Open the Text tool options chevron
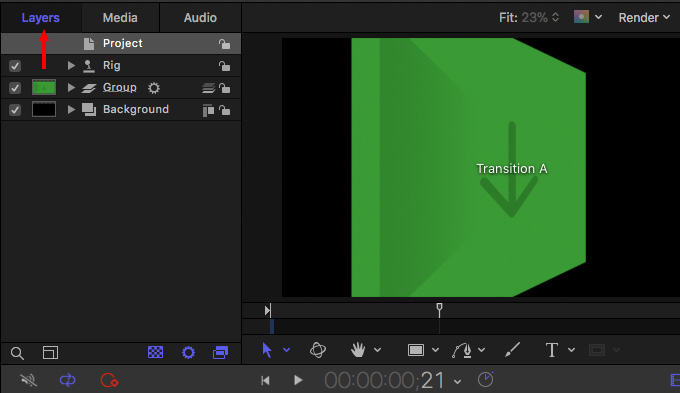 tap(572, 350)
